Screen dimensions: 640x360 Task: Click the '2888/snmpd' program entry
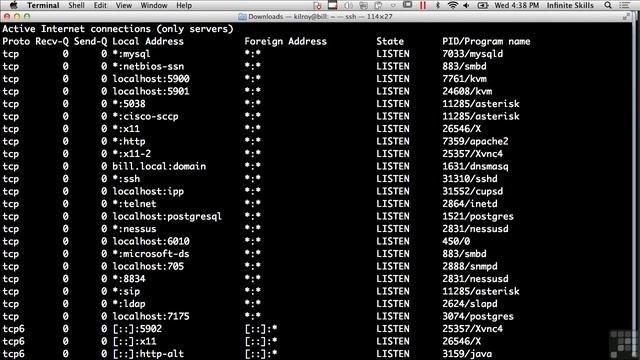click(x=470, y=267)
